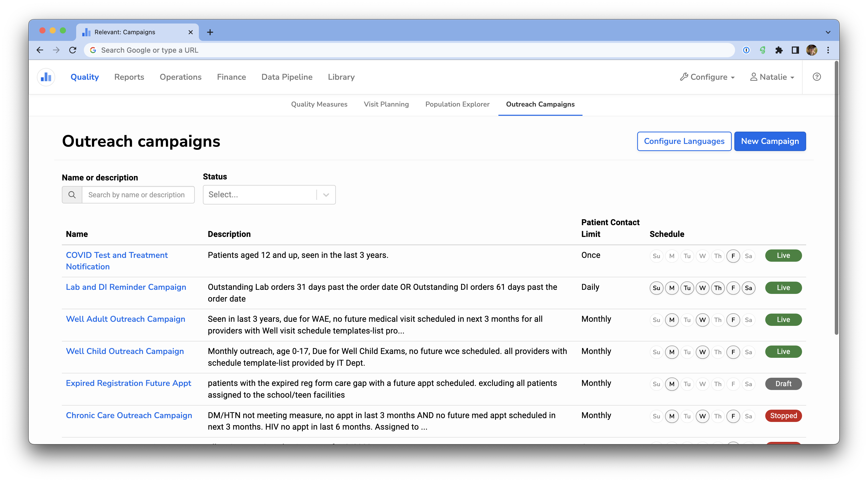Open the Status filter dropdown

269,195
